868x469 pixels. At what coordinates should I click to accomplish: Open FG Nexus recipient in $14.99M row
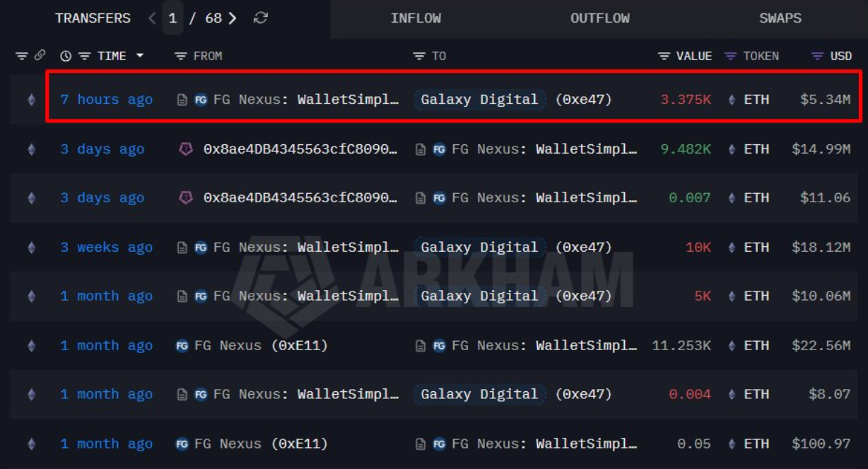[544, 149]
